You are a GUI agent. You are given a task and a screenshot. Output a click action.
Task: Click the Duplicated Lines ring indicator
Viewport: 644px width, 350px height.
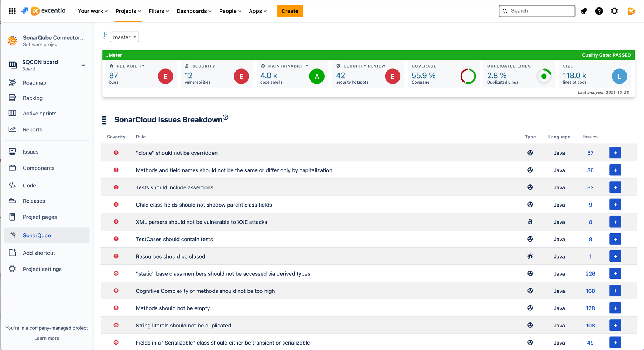[x=544, y=76]
